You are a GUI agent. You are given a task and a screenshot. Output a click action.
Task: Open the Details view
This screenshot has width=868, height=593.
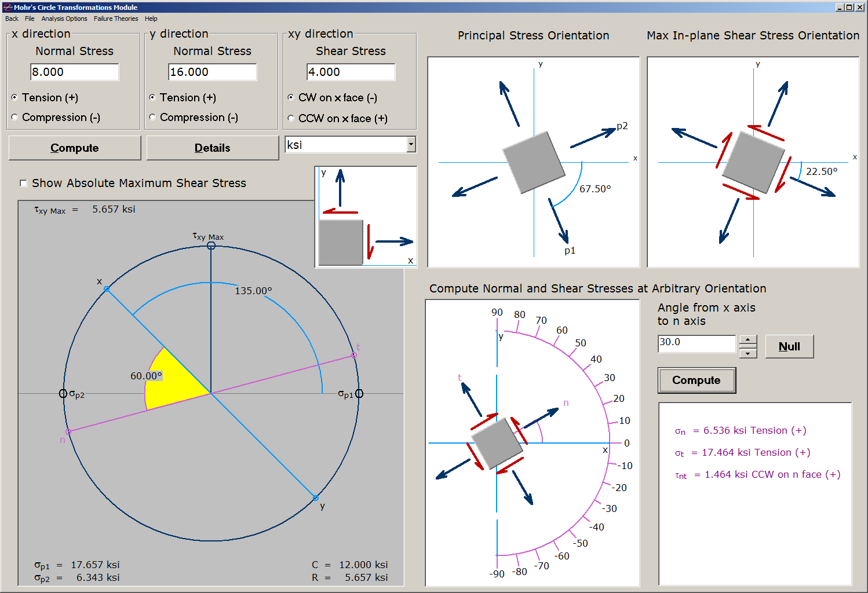pos(212,148)
